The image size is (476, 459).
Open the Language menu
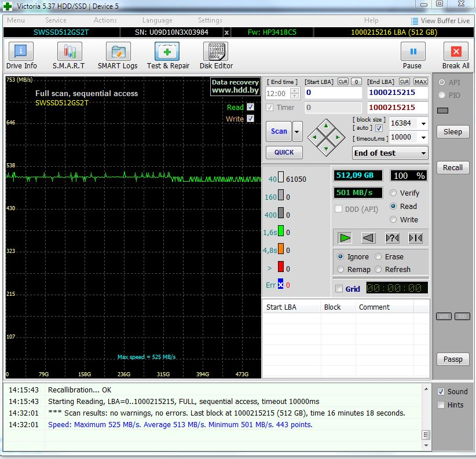(157, 20)
